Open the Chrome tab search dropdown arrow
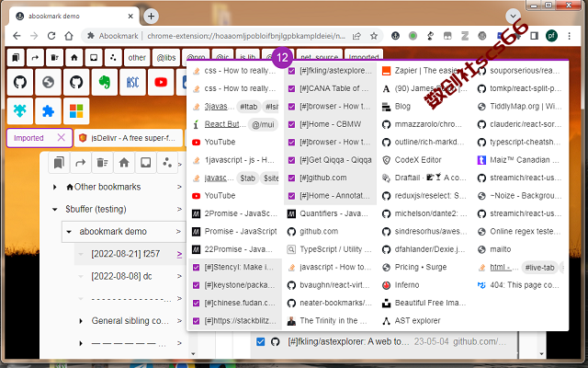Screen dimensions: 588x368 pyautogui.click(x=513, y=17)
